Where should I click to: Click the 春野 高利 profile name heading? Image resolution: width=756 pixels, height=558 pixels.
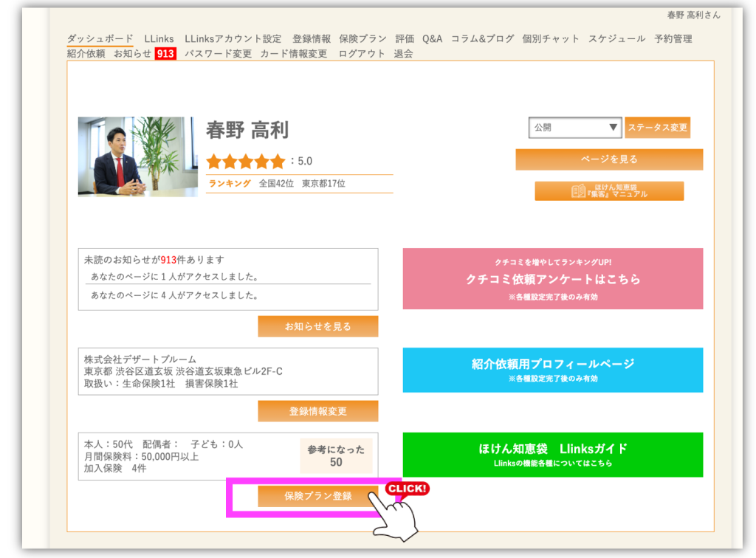(248, 130)
